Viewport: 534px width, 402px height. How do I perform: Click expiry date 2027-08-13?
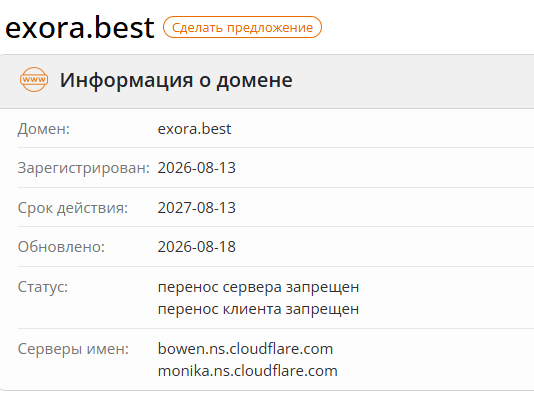click(x=197, y=207)
